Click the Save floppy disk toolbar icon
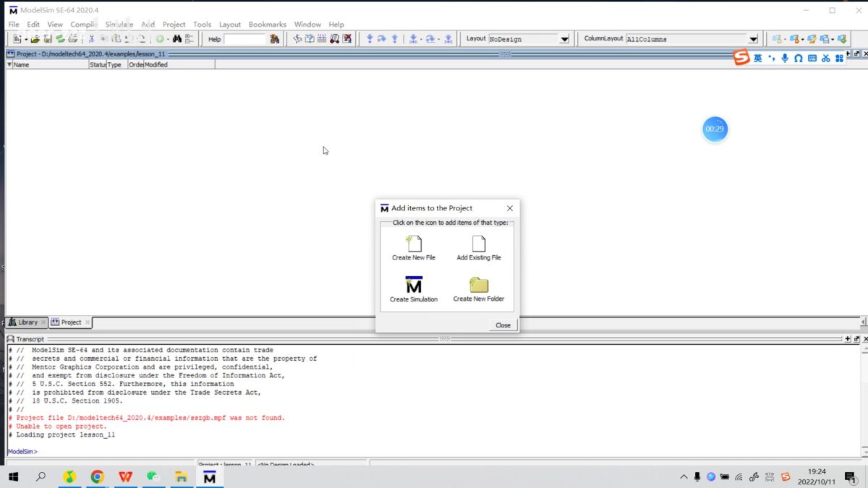Viewport: 868px width, 488px height. (47, 39)
